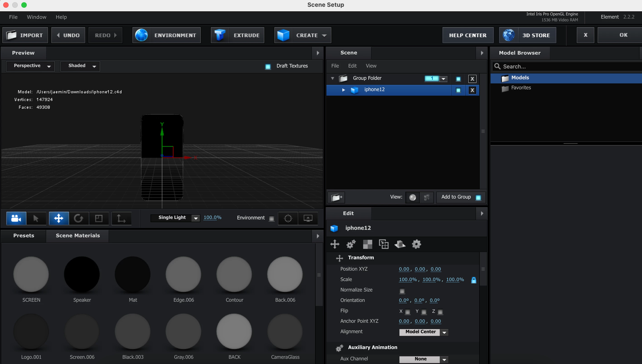This screenshot has height=364, width=642.
Task: Click the arrow selection tool icon
Action: (x=36, y=218)
